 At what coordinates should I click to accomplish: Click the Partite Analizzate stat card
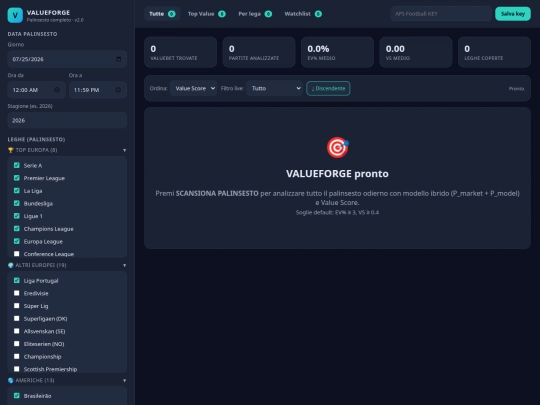coord(259,52)
